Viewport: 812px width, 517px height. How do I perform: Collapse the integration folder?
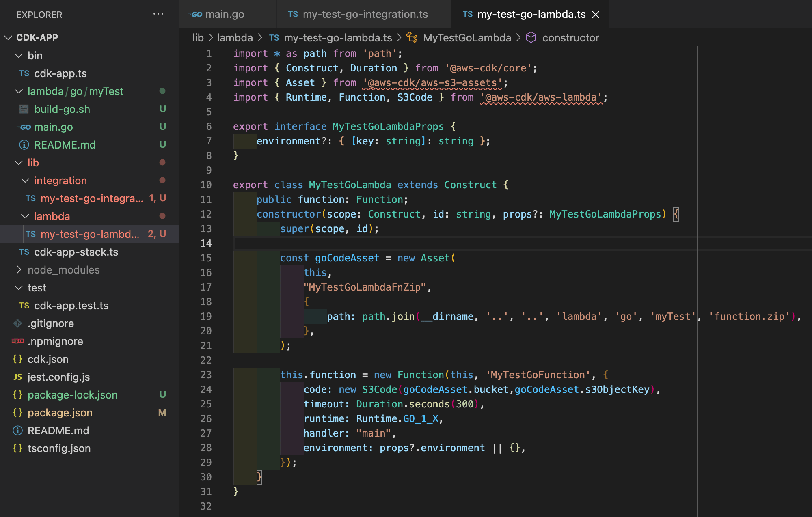[25, 181]
